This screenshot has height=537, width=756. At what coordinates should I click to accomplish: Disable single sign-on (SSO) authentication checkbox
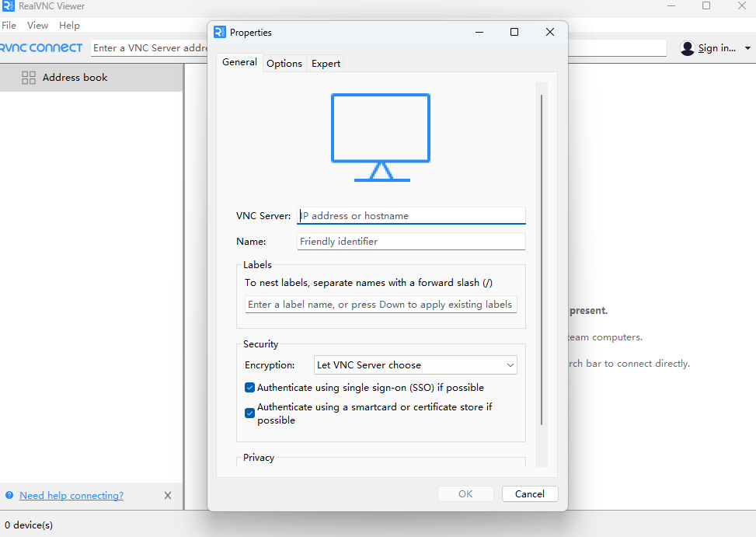[249, 388]
